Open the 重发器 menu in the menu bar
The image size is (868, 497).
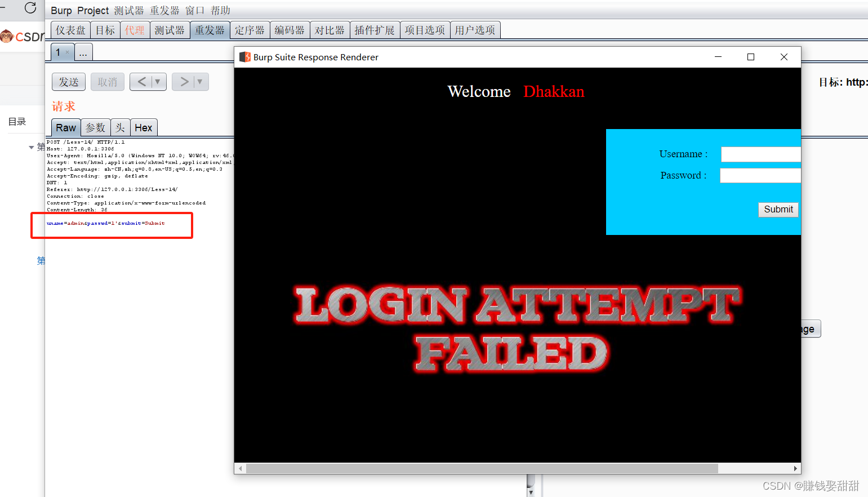coord(164,10)
